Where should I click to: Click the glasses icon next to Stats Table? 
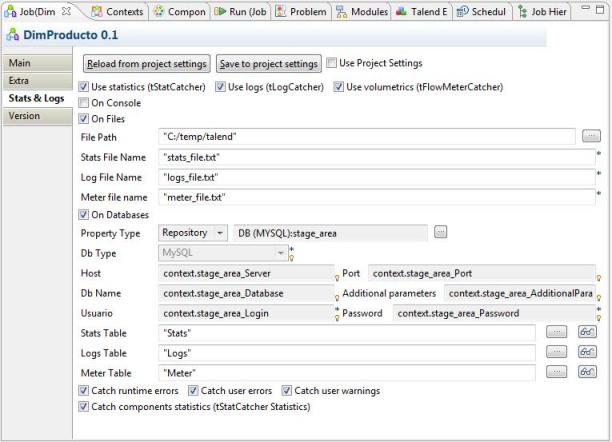[587, 332]
